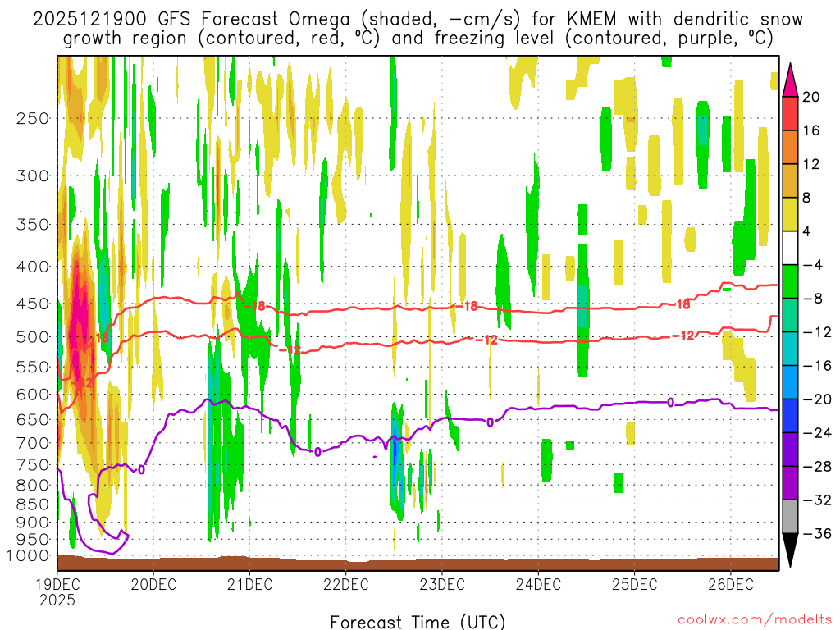
Task: Click the colorbar value label -28
Action: [817, 467]
